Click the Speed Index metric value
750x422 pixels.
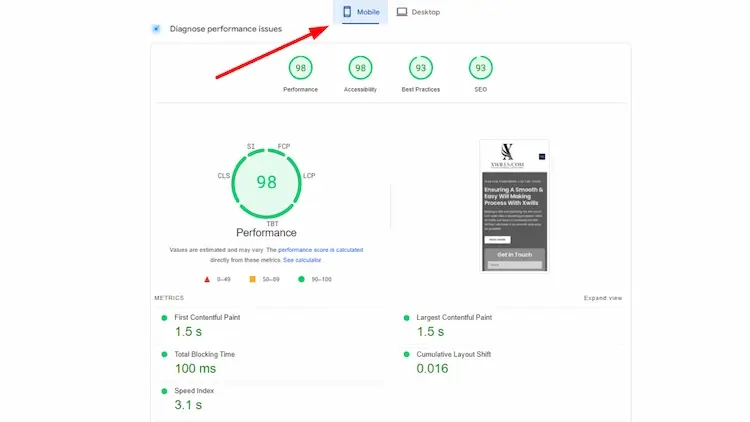point(188,405)
